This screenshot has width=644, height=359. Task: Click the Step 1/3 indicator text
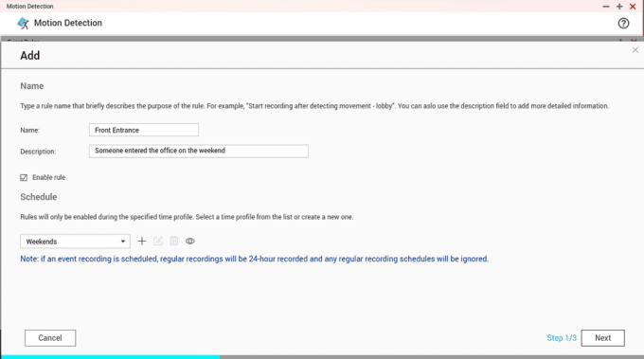[562, 338]
